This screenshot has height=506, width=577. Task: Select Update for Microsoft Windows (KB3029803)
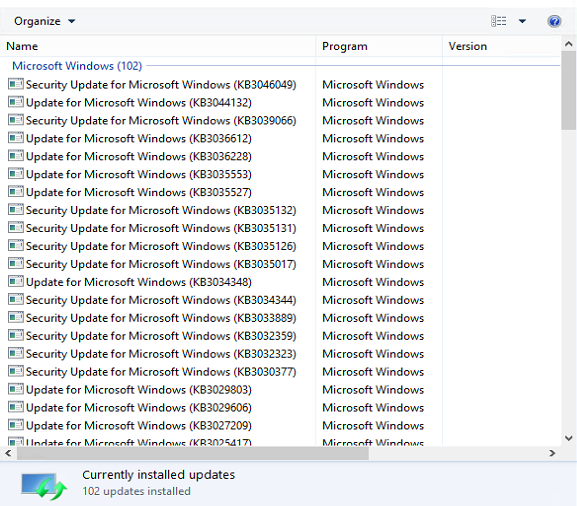139,390
